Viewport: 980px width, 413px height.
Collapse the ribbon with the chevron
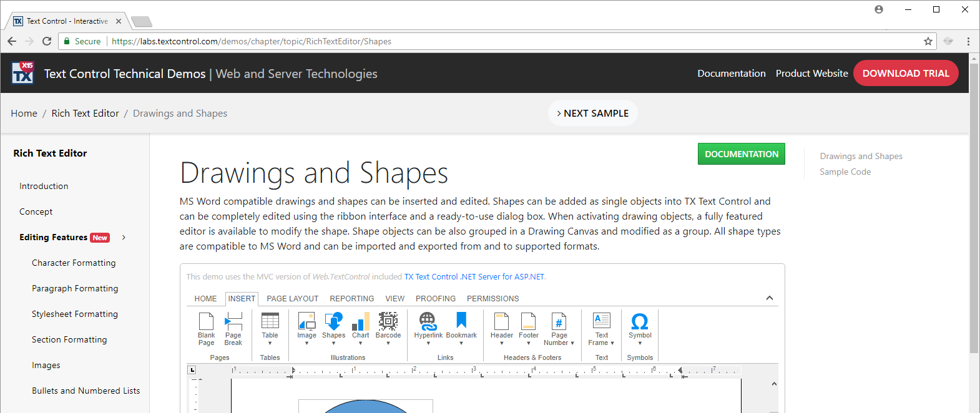770,298
